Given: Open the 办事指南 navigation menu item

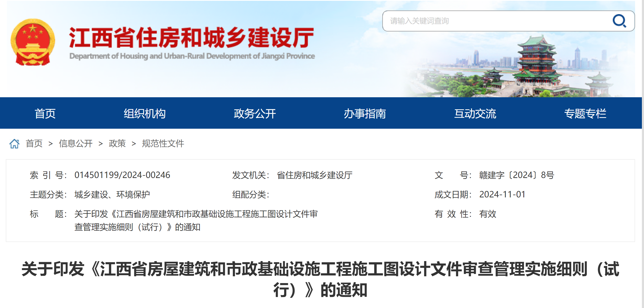Looking at the screenshot, I should (365, 114).
